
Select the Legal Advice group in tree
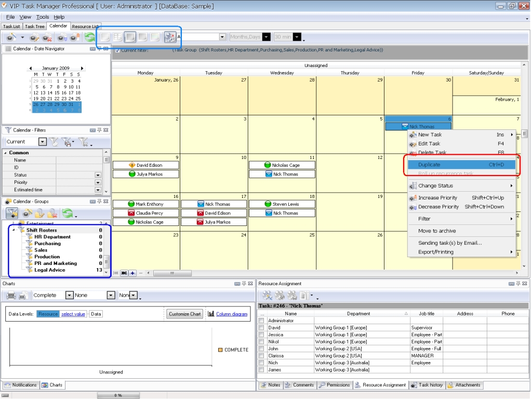click(50, 270)
